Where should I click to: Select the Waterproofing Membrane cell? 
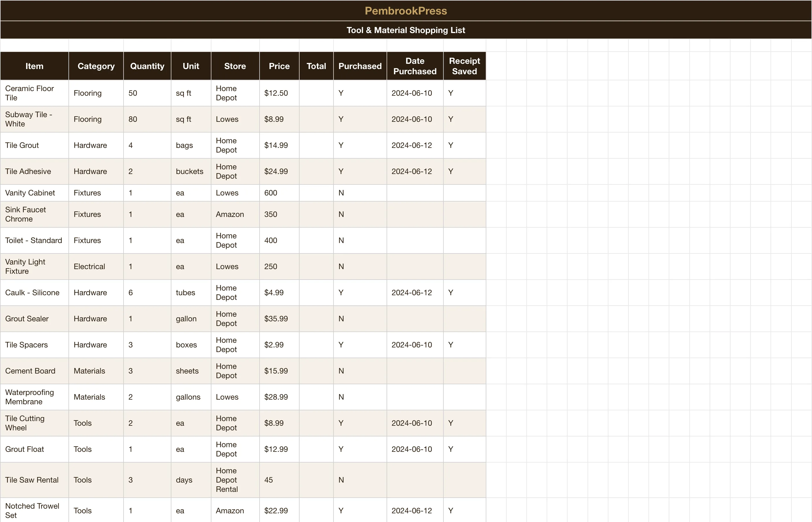pos(35,397)
